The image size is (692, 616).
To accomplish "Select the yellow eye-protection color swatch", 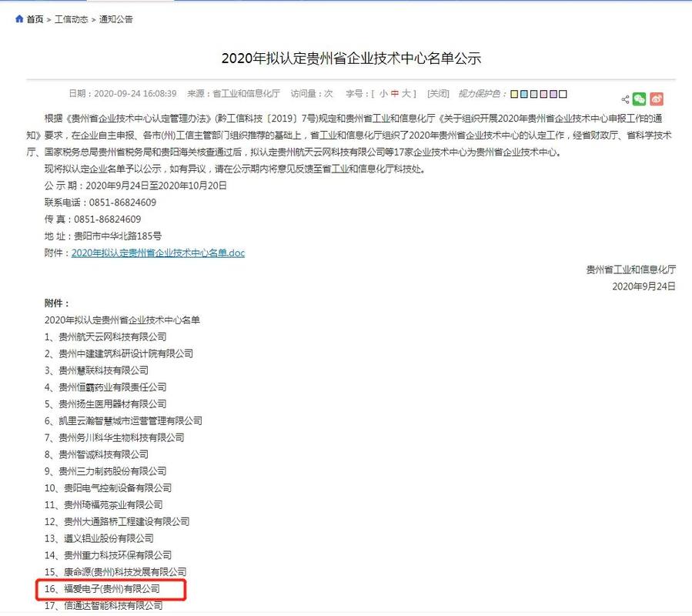I will (514, 94).
